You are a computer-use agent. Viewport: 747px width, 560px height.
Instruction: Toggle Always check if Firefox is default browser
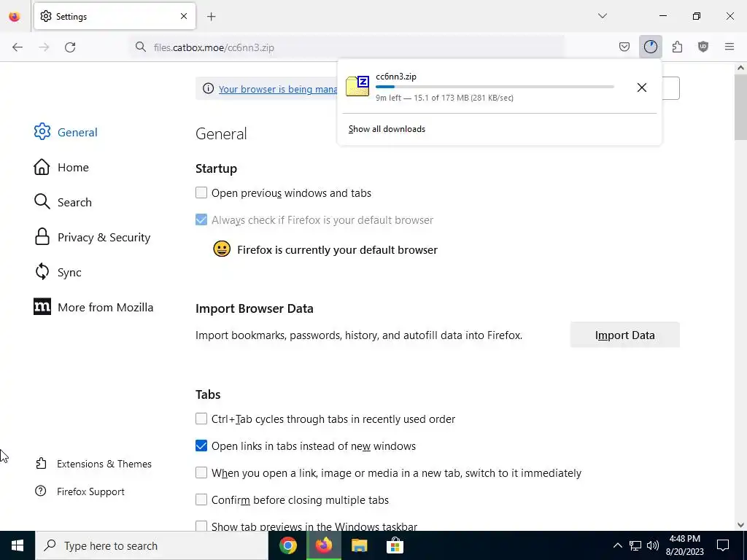tap(201, 219)
